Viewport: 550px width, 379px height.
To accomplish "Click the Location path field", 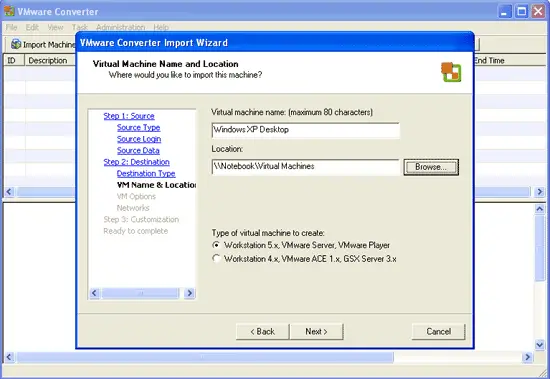I will [x=306, y=167].
